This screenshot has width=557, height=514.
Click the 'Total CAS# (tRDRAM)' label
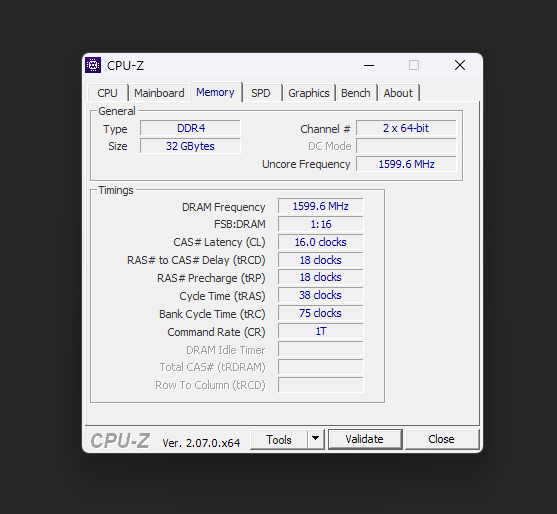212,367
